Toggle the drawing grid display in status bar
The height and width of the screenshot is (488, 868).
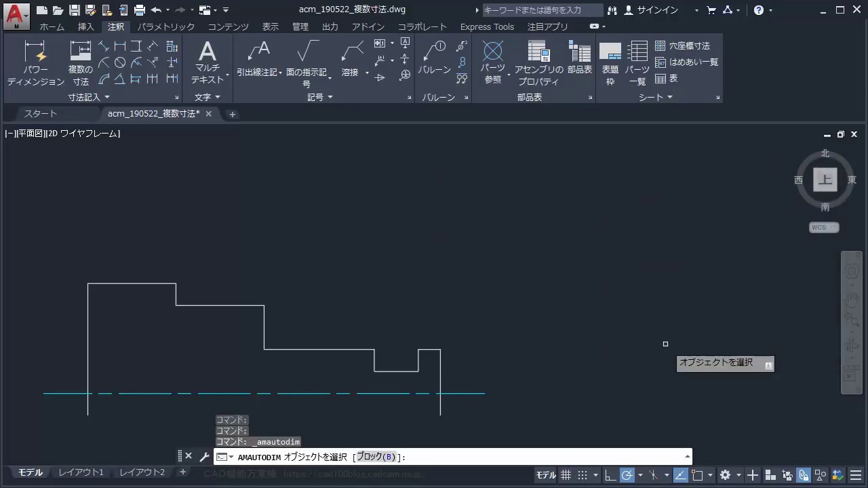(566, 475)
